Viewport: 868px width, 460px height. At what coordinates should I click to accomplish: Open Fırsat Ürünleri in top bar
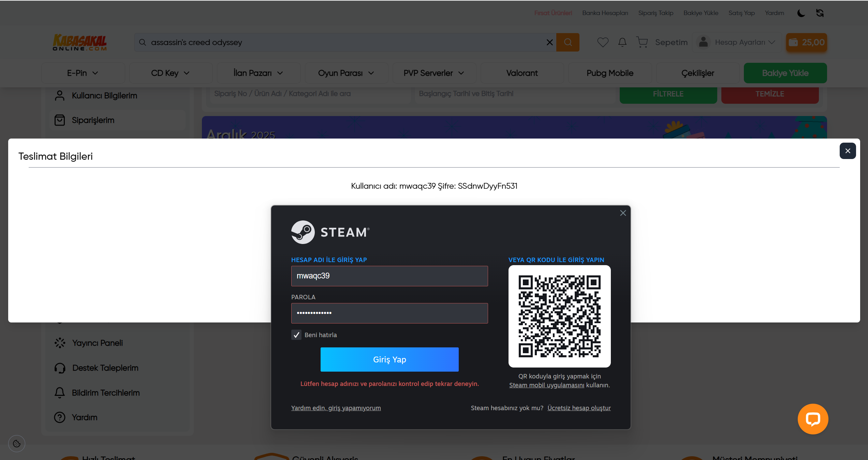pyautogui.click(x=553, y=13)
